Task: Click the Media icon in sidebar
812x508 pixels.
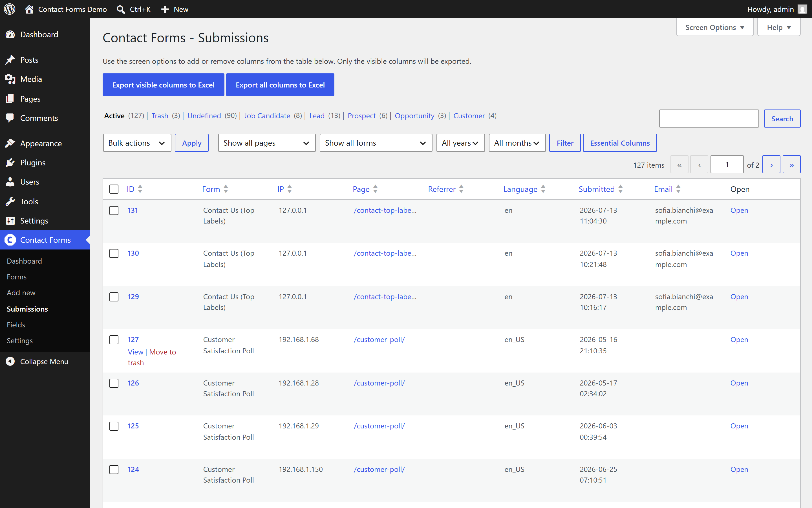Action: pyautogui.click(x=10, y=79)
